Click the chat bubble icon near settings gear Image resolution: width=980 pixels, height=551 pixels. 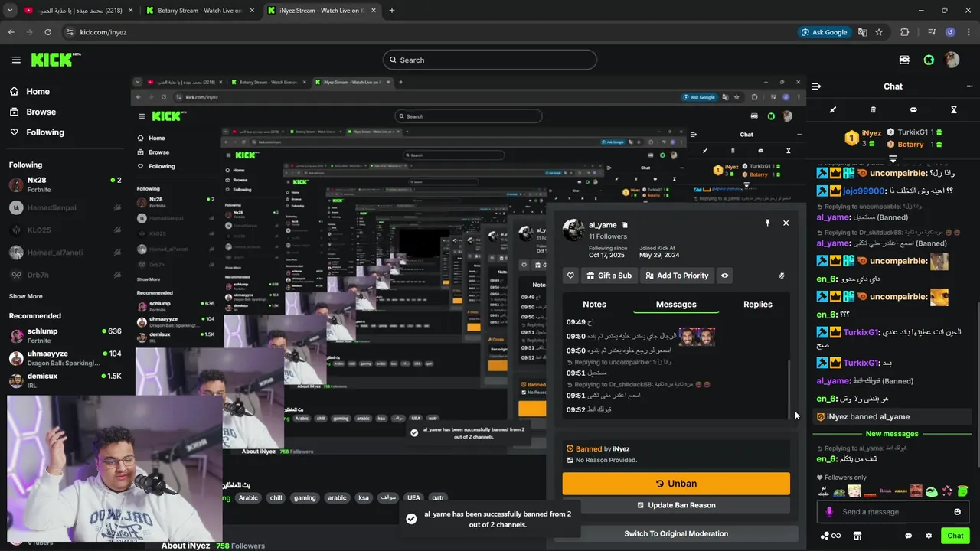(x=909, y=536)
